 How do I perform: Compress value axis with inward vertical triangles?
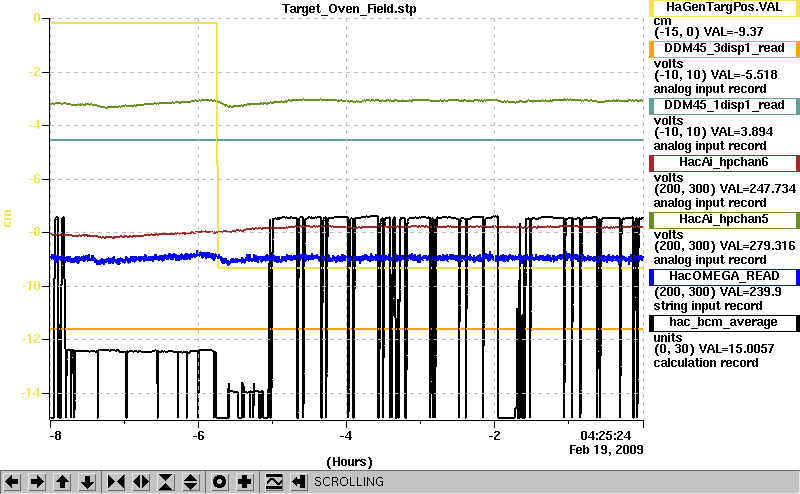point(166,482)
